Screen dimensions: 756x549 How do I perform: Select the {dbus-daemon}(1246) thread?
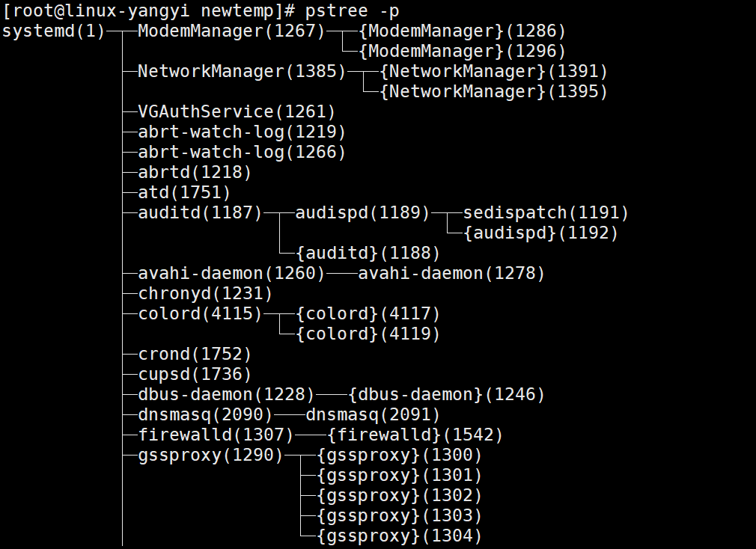pyautogui.click(x=446, y=395)
